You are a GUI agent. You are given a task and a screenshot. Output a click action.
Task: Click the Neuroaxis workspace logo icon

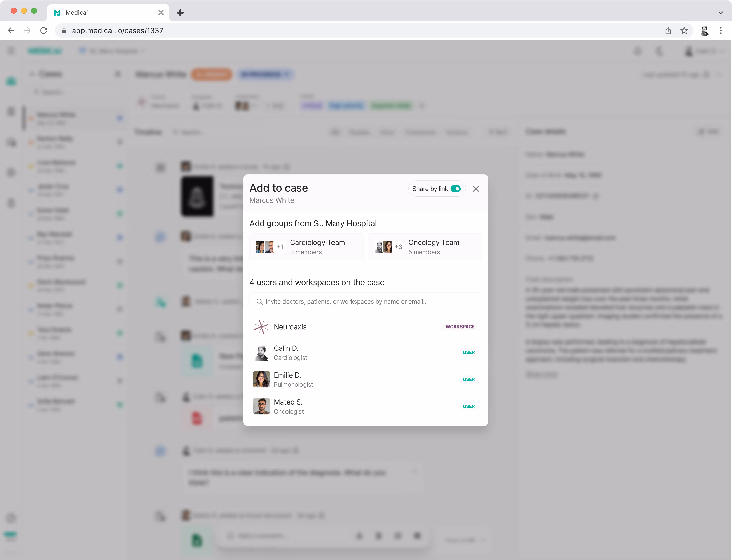261,327
